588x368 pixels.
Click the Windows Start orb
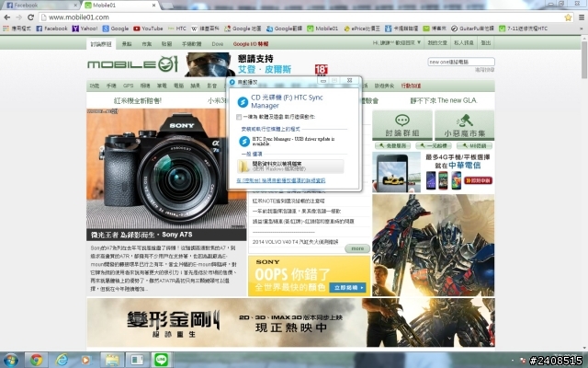pos(10,360)
